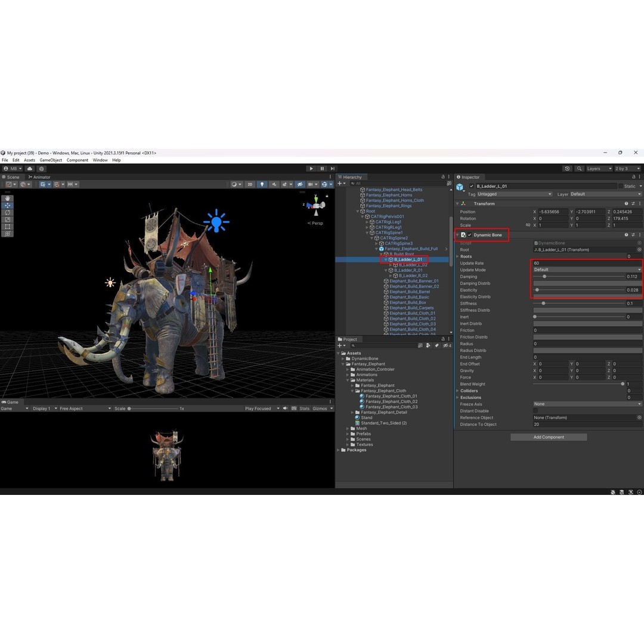Expand the Colliders section
The image size is (644, 644).
coord(457,391)
